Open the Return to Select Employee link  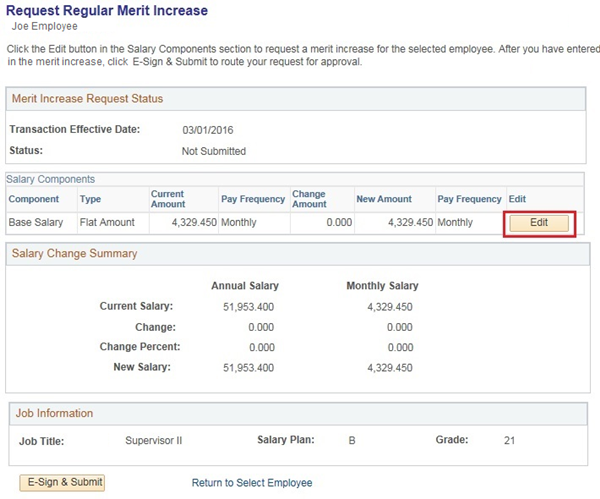252,483
